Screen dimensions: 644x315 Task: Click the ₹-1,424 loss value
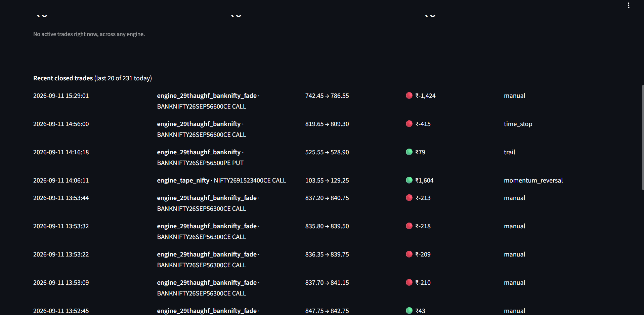[425, 95]
